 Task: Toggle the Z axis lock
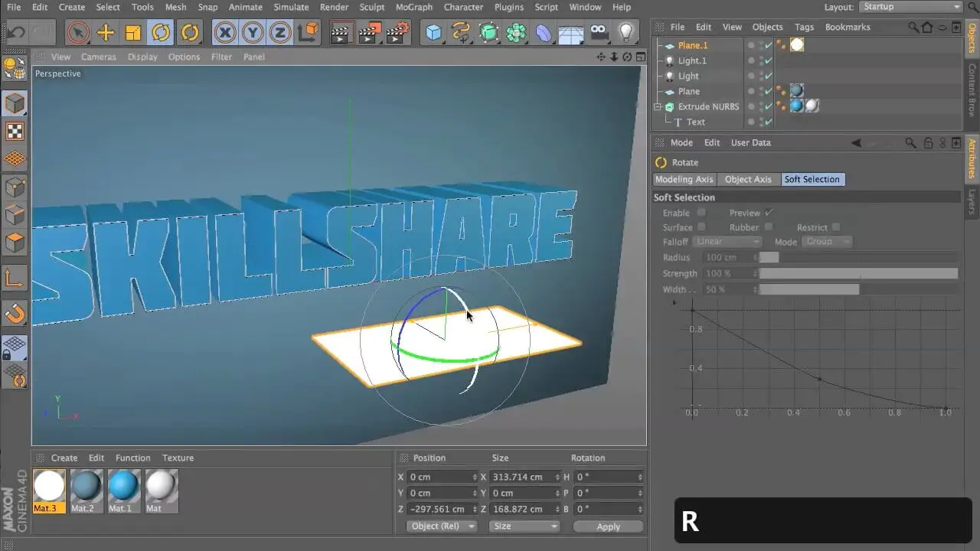pyautogui.click(x=280, y=32)
